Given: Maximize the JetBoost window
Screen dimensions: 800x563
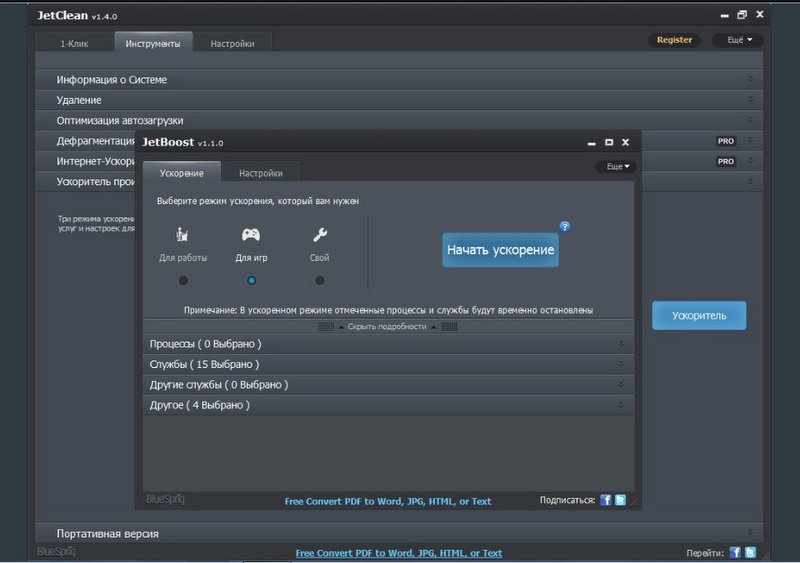Looking at the screenshot, I should coord(609,142).
